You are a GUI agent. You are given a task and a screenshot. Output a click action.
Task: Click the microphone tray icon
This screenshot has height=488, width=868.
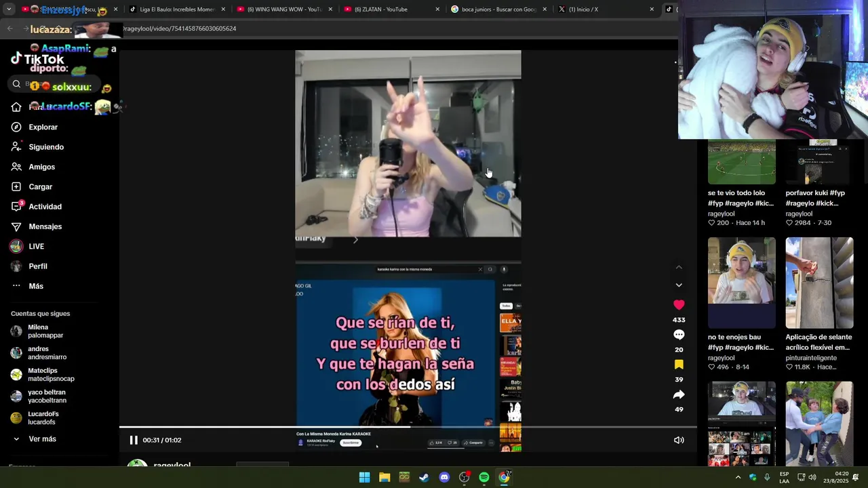tap(767, 477)
